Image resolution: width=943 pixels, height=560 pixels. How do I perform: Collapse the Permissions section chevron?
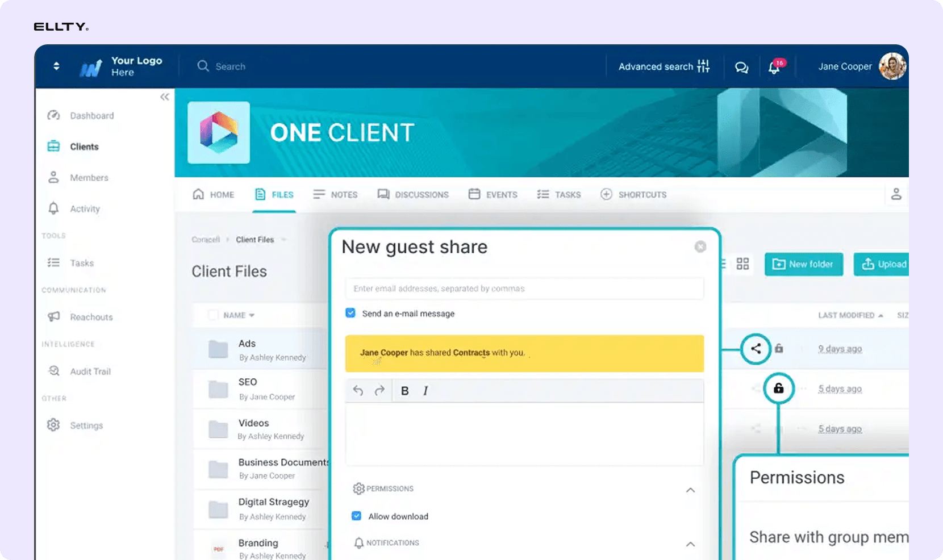point(690,490)
